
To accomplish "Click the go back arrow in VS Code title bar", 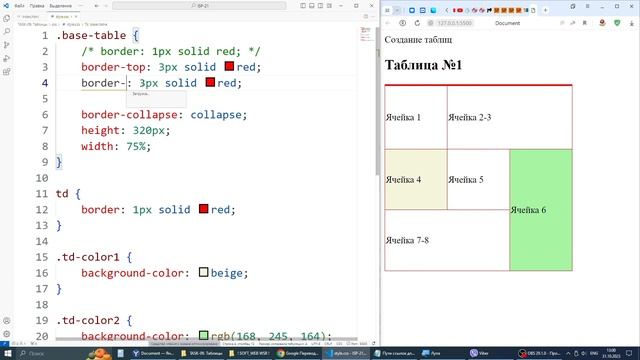I will [x=96, y=6].
